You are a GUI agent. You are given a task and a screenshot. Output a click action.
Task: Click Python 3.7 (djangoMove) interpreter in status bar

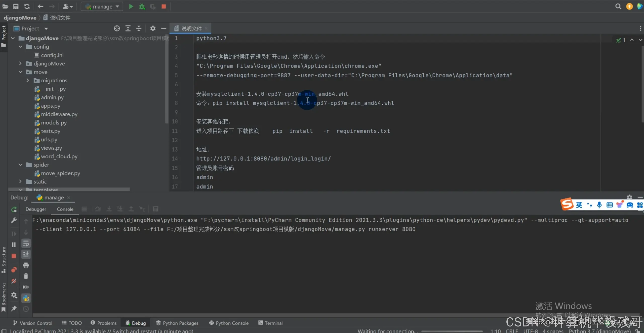(600, 331)
